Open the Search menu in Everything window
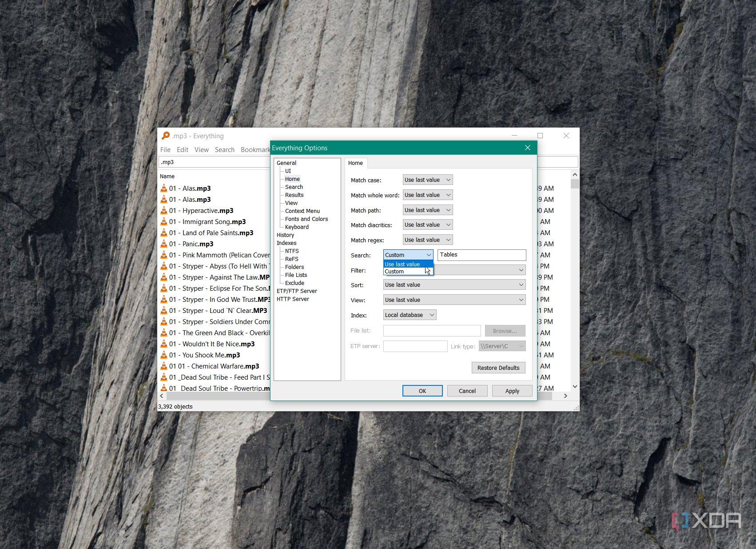756x549 pixels. tap(225, 150)
